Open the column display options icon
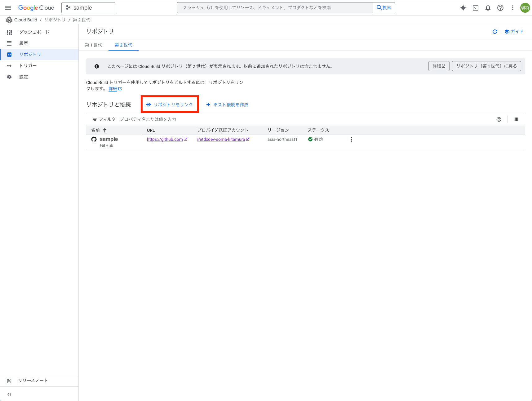The width and height of the screenshot is (532, 401). coord(516,119)
